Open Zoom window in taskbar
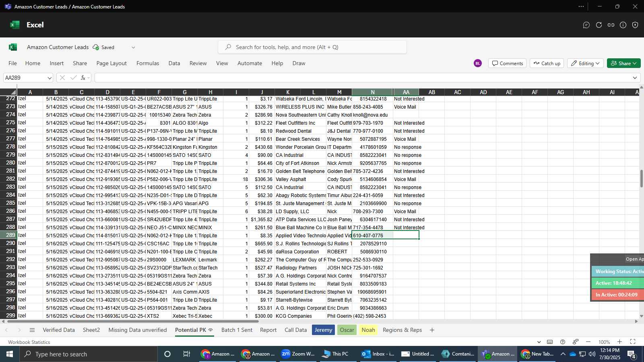The height and width of the screenshot is (362, 644). pos(298,354)
